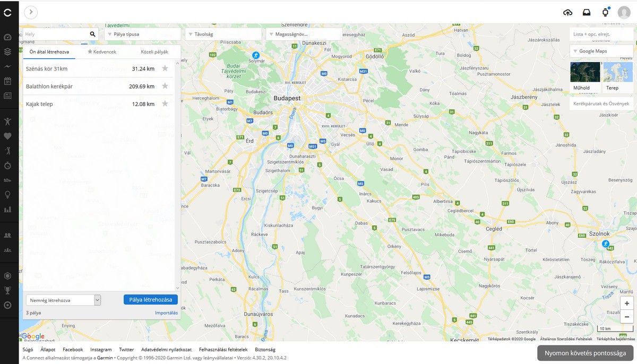Open the Activities person icon in sidebar

pyautogui.click(x=7, y=122)
